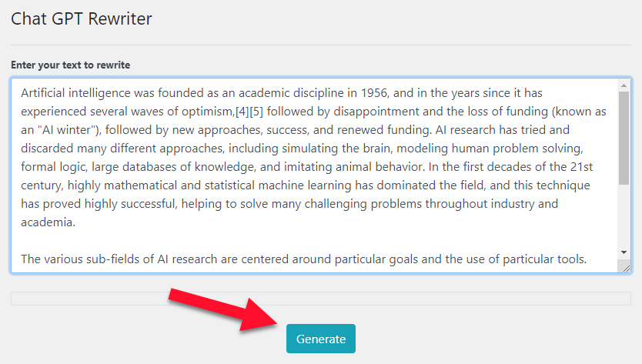
Task: Click the scrollbar down arrow in text area
Action: 624,252
